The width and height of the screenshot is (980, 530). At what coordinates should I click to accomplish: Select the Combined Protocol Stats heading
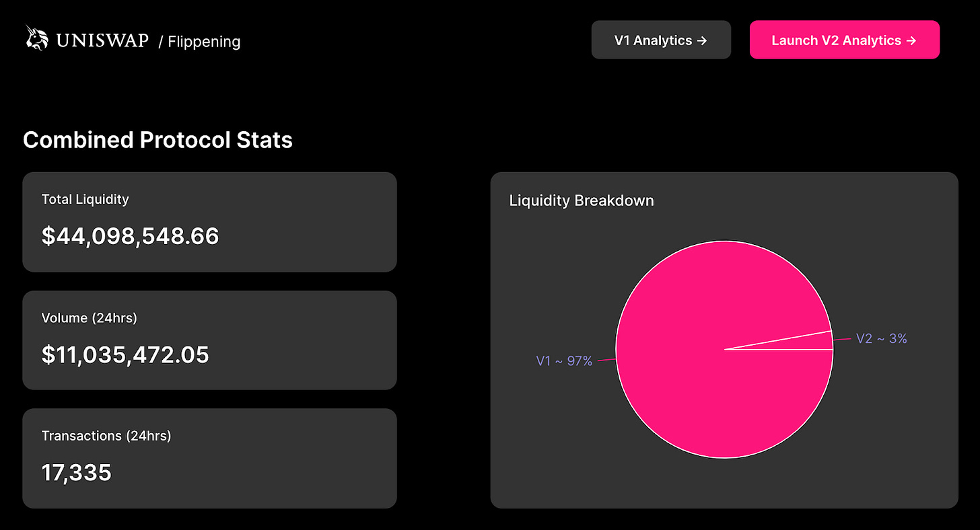pyautogui.click(x=157, y=140)
